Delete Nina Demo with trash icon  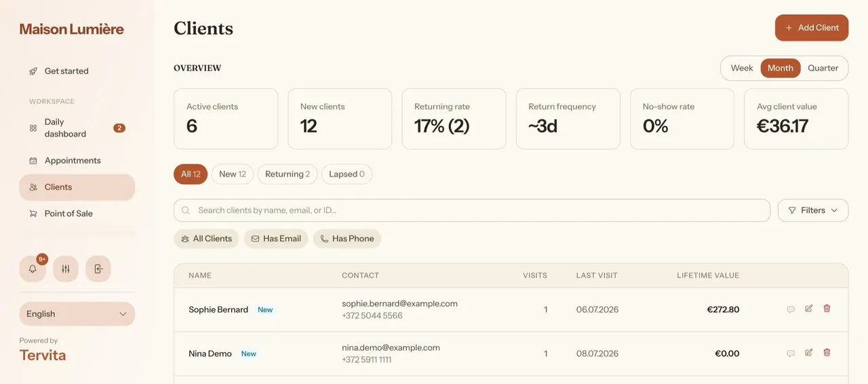pos(827,353)
